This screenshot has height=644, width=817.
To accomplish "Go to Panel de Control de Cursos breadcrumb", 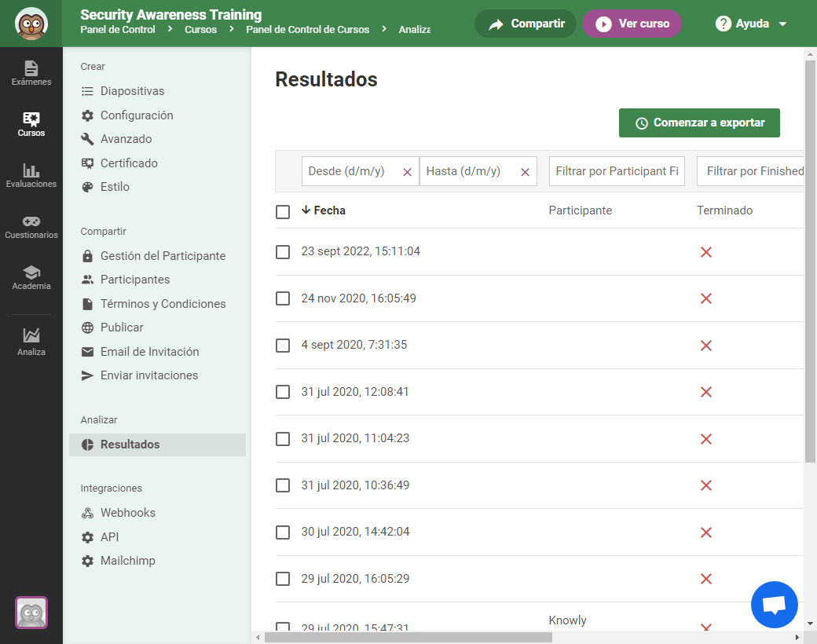I will click(x=307, y=30).
